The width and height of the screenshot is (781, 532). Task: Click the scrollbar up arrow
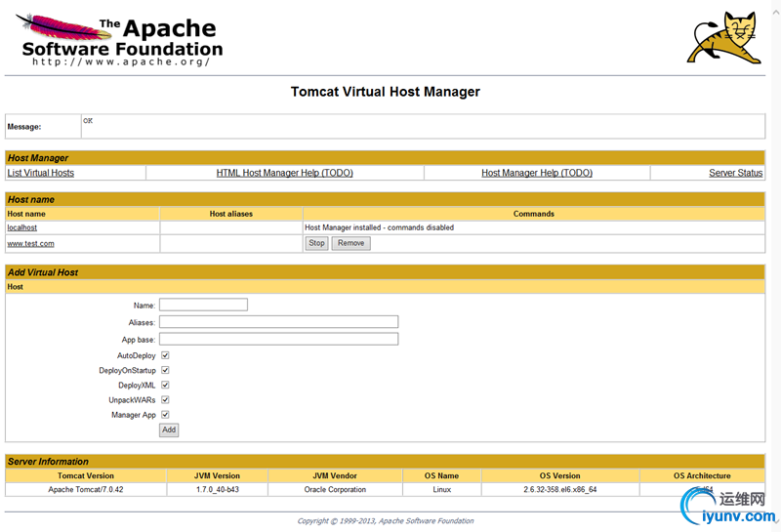[776, 13]
